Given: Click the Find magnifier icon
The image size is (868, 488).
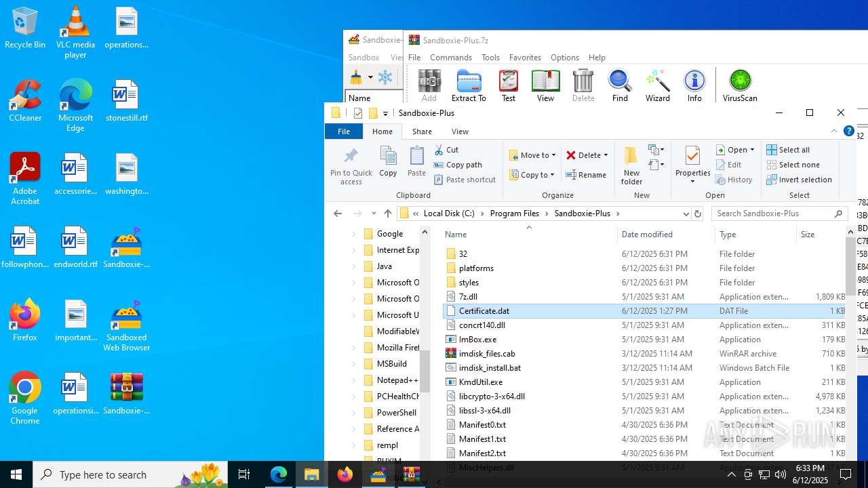Looking at the screenshot, I should [620, 85].
